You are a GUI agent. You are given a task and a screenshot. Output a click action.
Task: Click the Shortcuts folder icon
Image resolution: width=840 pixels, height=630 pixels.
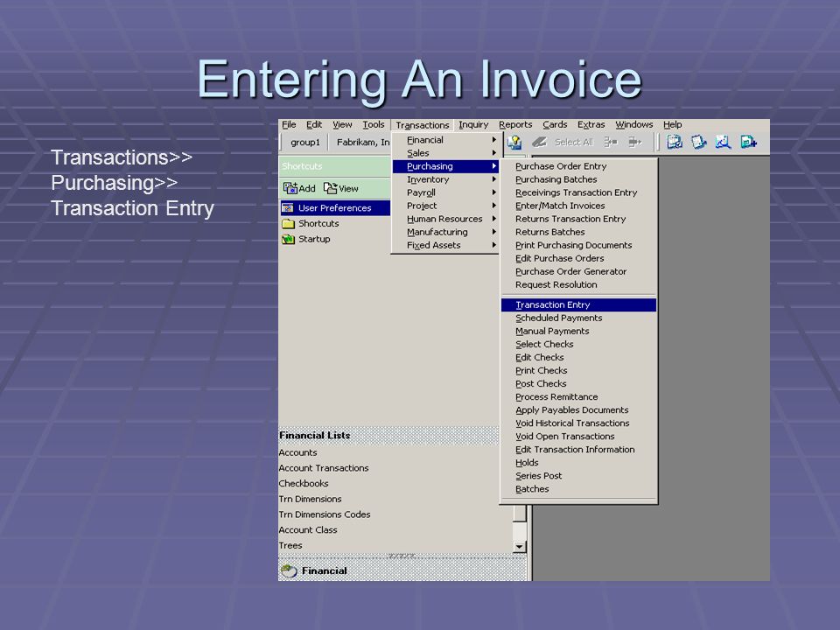point(288,223)
